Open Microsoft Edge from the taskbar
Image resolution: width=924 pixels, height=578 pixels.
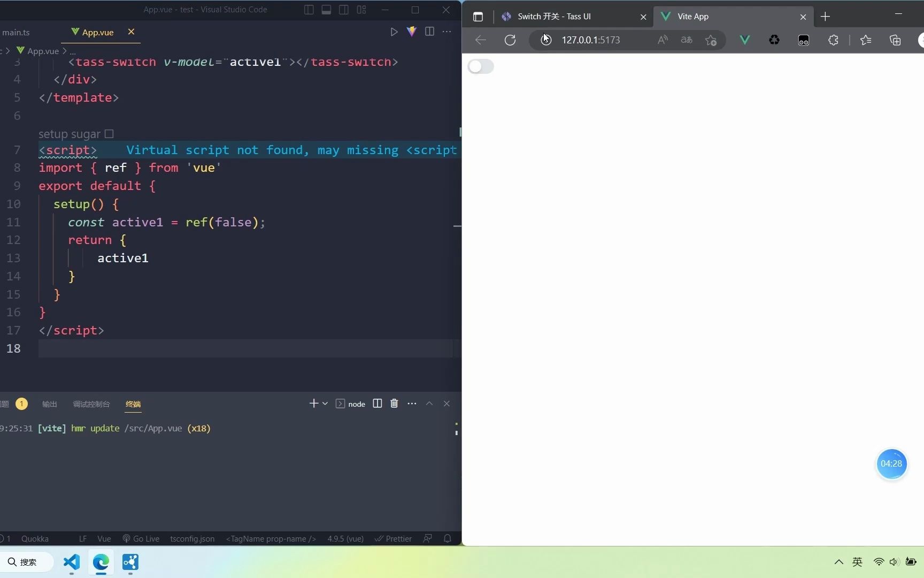[101, 562]
